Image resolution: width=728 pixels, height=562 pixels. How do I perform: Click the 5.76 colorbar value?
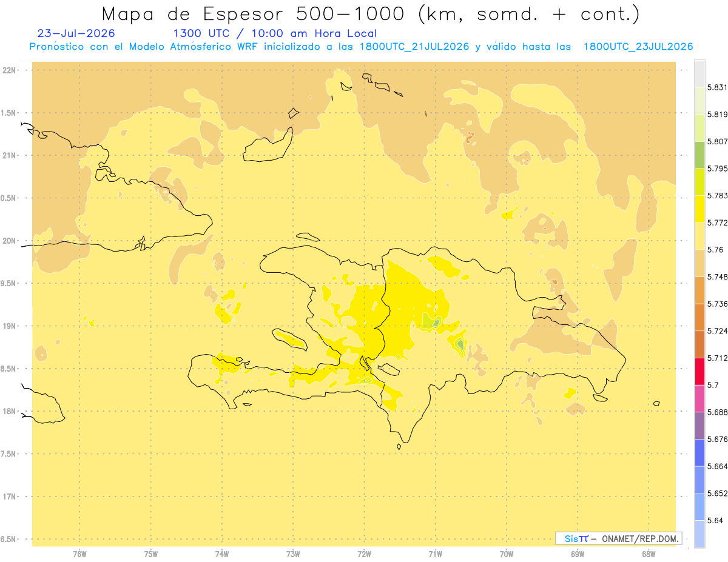coord(715,250)
